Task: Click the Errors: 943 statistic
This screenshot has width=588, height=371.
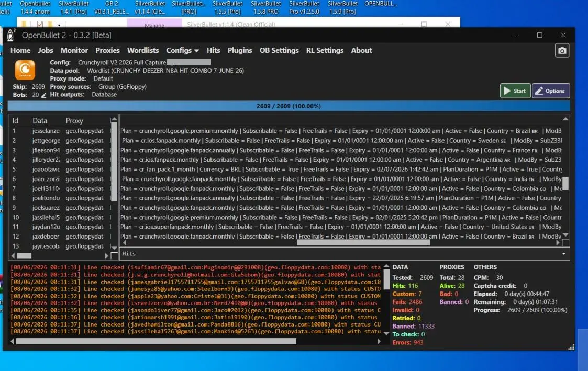Action: click(x=408, y=343)
